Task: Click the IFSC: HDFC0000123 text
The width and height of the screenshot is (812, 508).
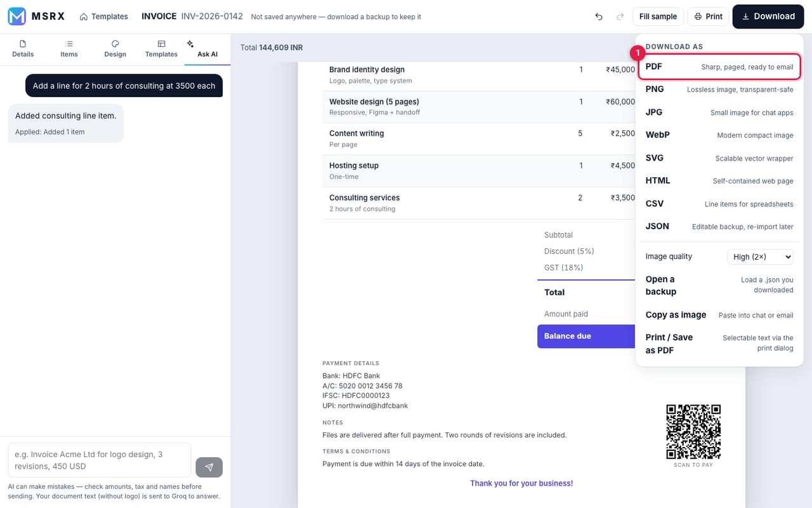Action: 356,396
